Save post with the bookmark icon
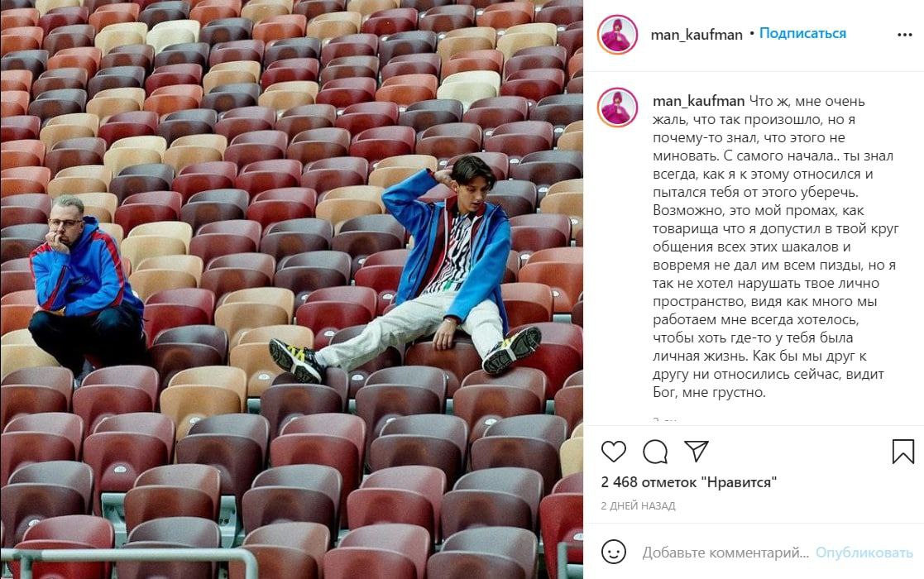 pyautogui.click(x=902, y=452)
